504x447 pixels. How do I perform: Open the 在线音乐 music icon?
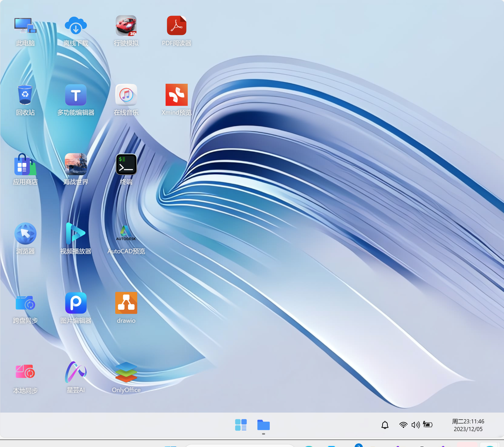click(x=126, y=95)
